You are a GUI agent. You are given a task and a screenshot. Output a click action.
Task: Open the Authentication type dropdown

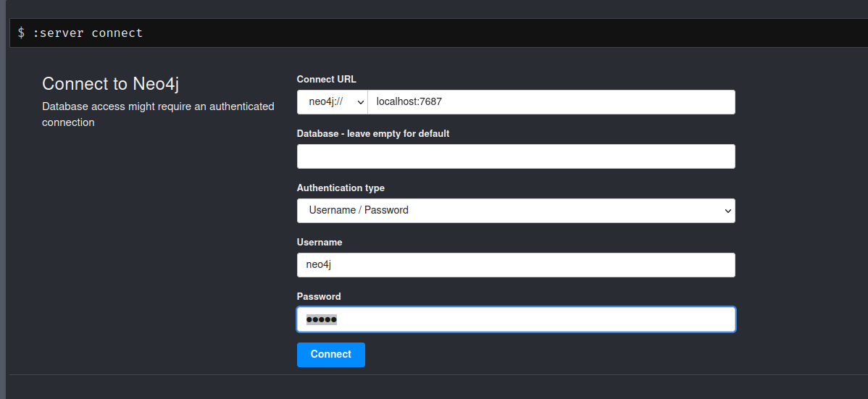pyautogui.click(x=516, y=210)
